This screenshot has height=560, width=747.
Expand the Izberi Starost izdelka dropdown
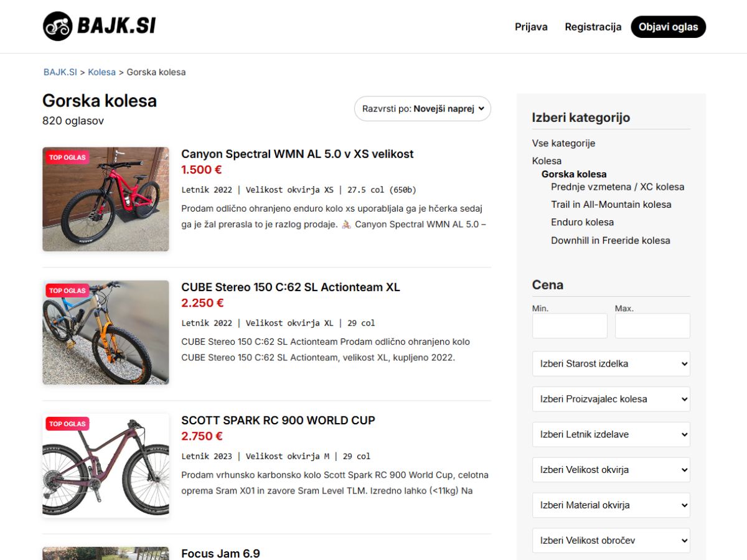tap(611, 363)
